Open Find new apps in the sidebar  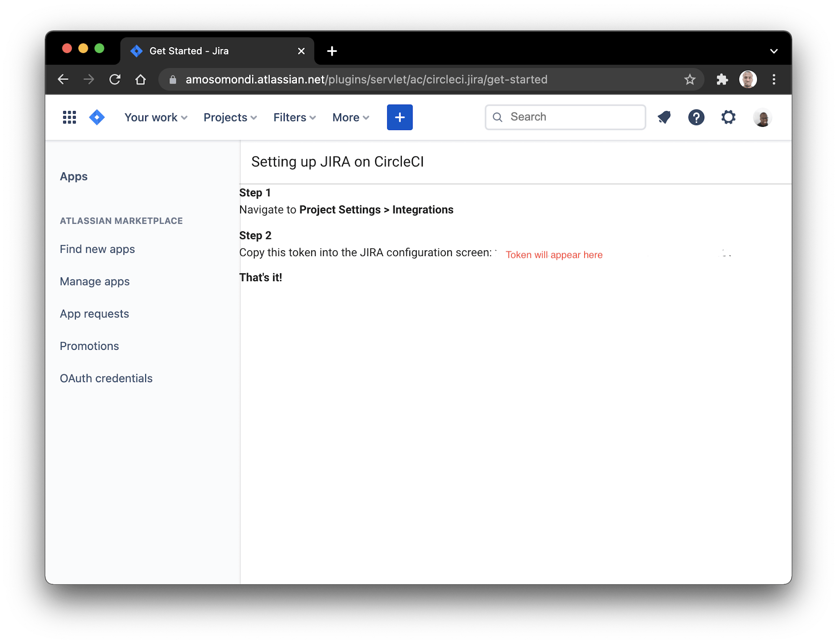[x=97, y=249]
